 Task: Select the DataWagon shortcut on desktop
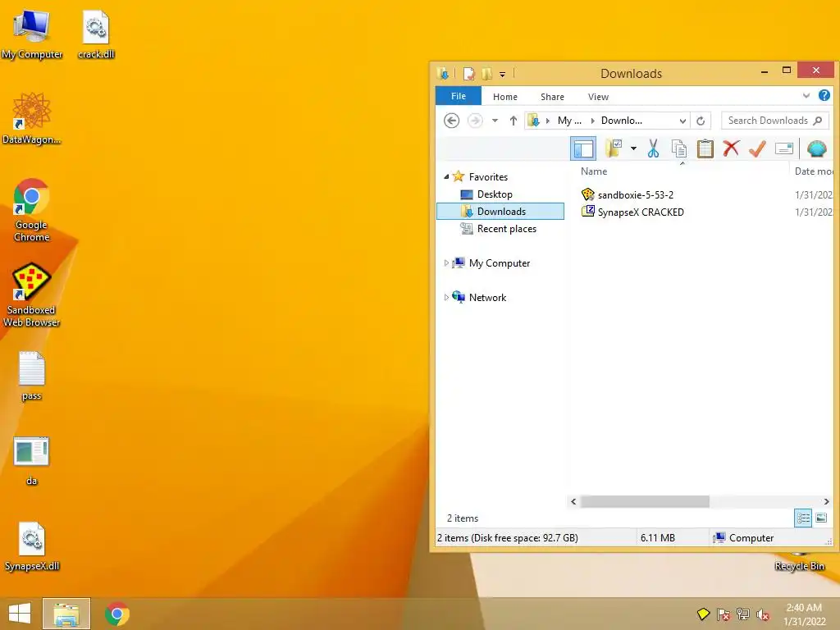pyautogui.click(x=32, y=119)
